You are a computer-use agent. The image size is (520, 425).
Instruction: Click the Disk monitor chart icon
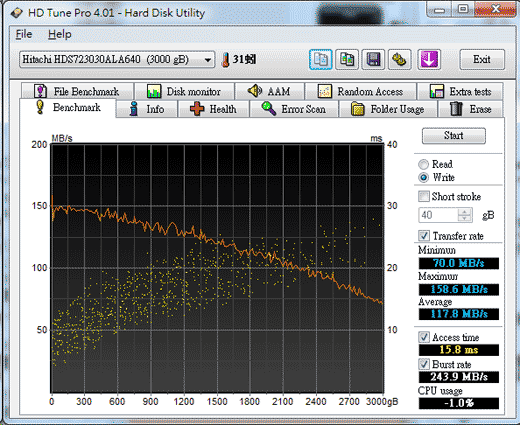click(154, 91)
